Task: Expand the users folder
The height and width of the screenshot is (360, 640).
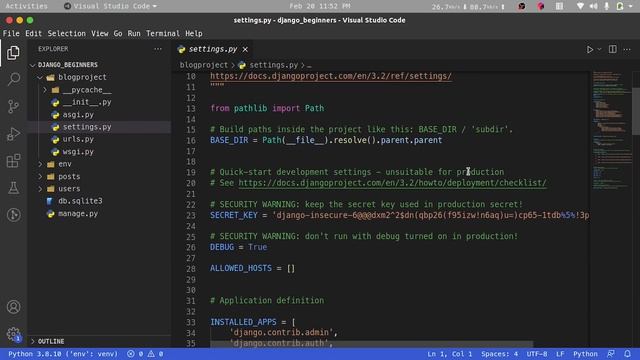Action: pos(40,189)
